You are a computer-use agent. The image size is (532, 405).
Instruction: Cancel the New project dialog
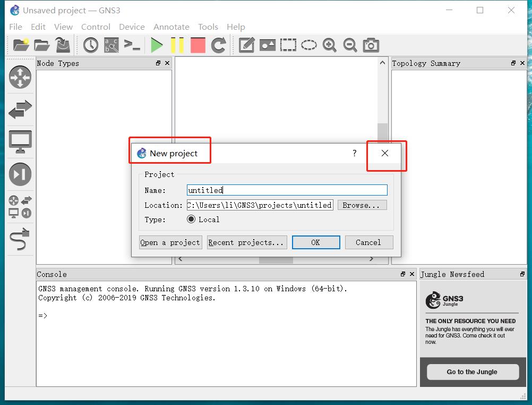pyautogui.click(x=369, y=242)
